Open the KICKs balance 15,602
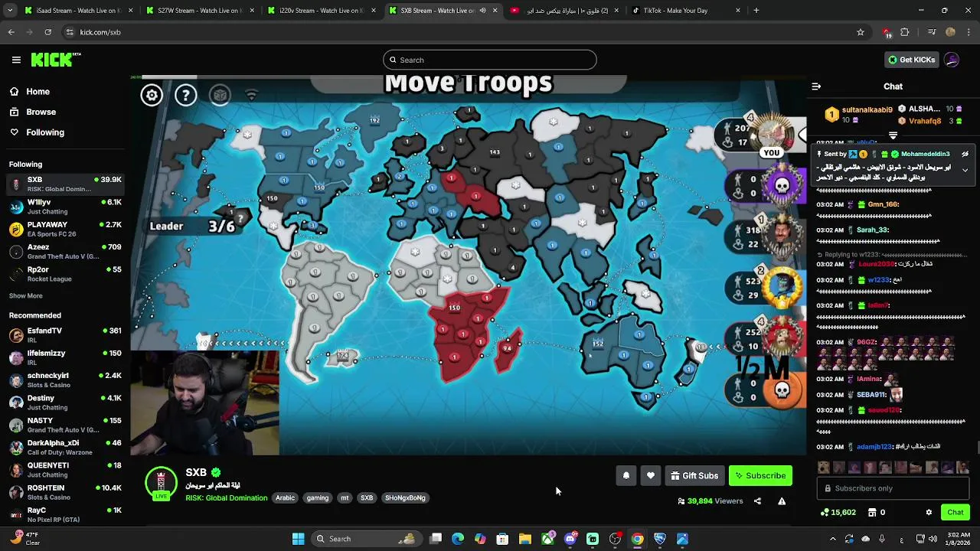Viewport: 980px width, 551px height. [838, 512]
